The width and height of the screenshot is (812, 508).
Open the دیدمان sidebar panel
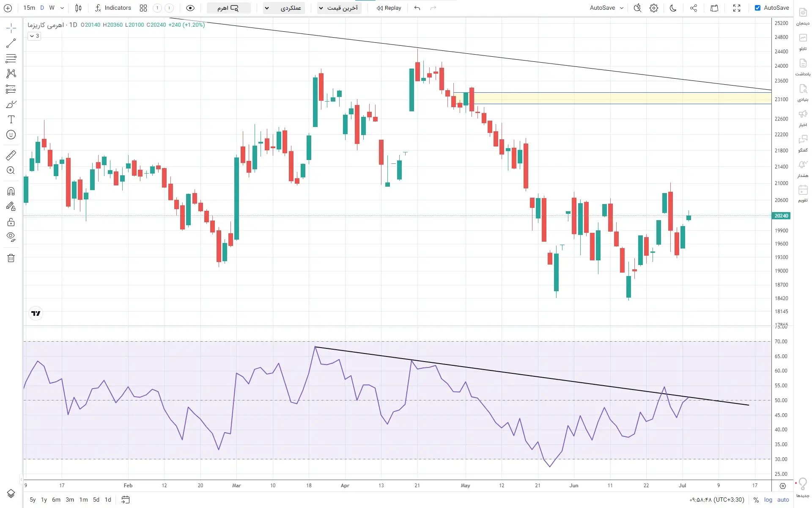coord(803,17)
